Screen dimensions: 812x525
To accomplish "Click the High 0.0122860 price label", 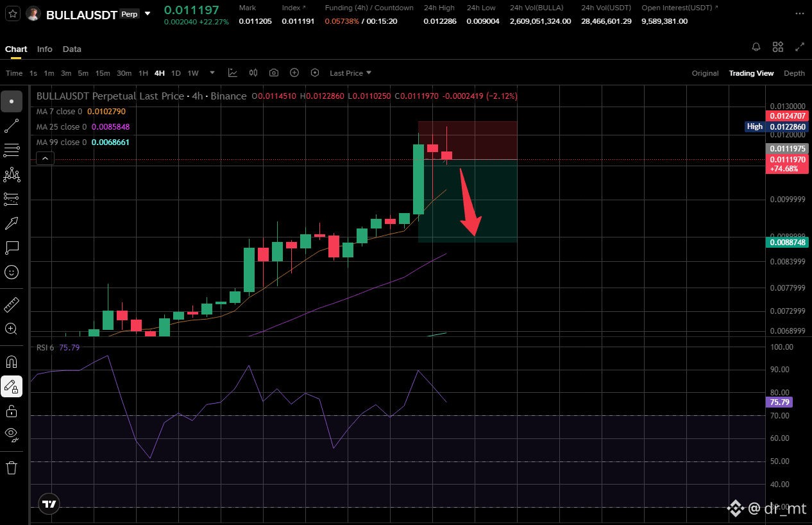I will (x=776, y=126).
